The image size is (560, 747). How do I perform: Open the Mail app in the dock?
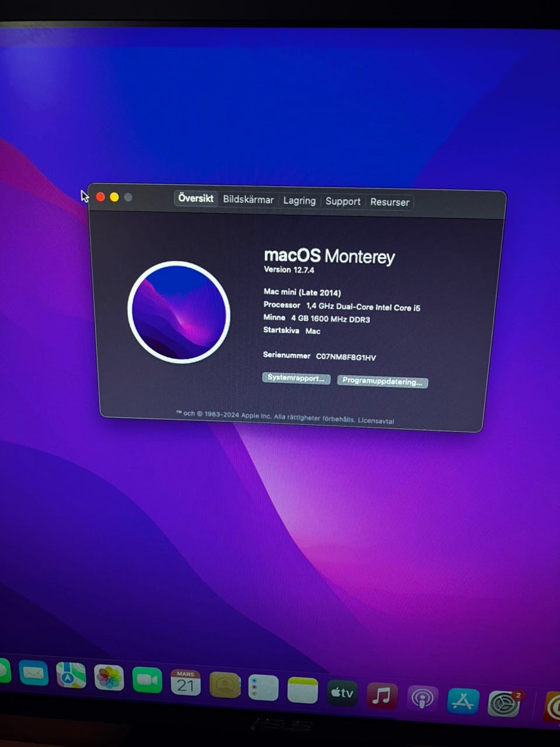(x=33, y=673)
